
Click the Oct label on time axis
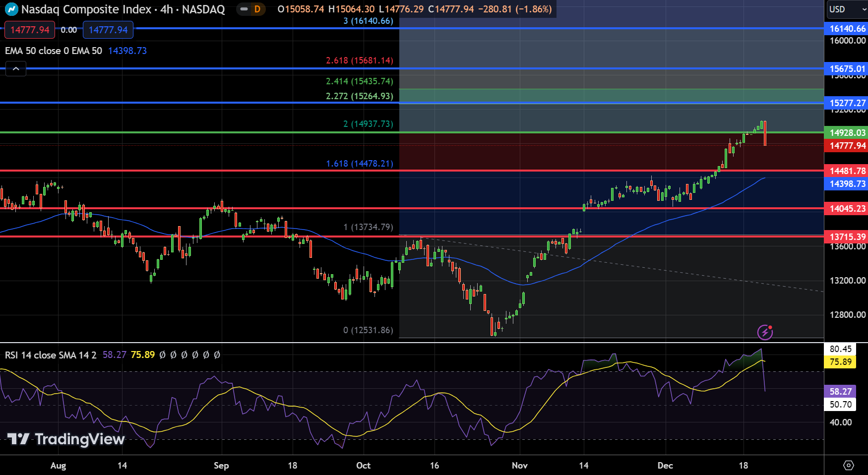tap(364, 466)
